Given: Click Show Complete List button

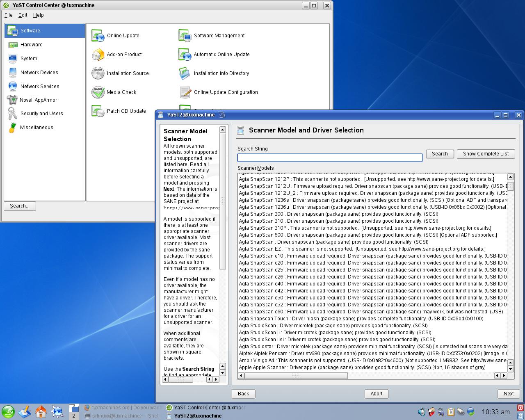Looking at the screenshot, I should [x=486, y=154].
